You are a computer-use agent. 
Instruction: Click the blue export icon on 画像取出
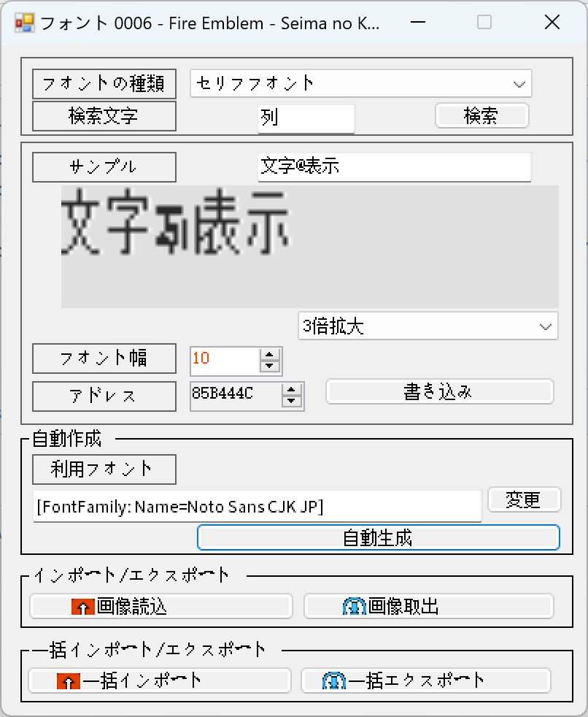point(355,606)
